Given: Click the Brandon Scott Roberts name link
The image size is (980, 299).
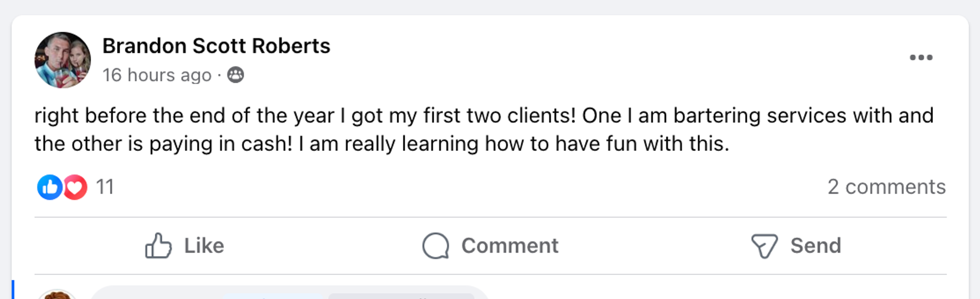Looking at the screenshot, I should coord(216,46).
